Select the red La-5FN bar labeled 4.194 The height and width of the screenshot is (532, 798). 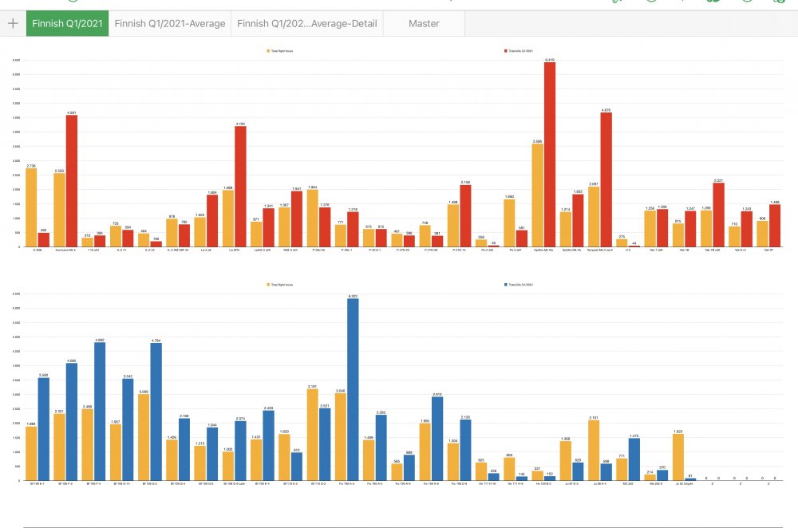pyautogui.click(x=240, y=187)
